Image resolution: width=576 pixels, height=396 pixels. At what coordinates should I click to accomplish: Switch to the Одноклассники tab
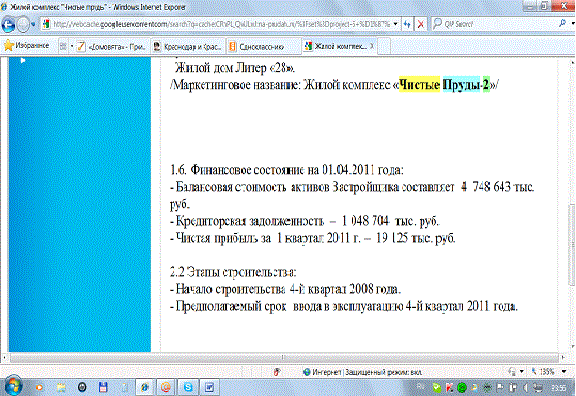(x=263, y=47)
